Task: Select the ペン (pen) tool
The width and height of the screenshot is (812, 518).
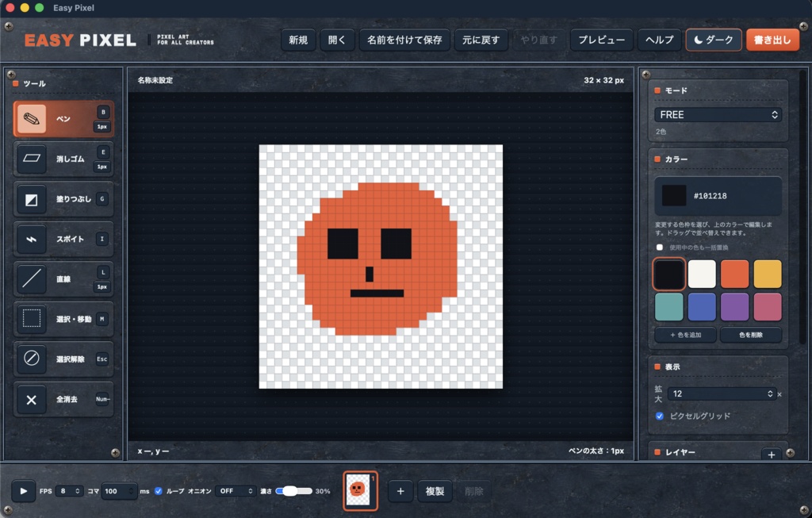Action: click(63, 119)
